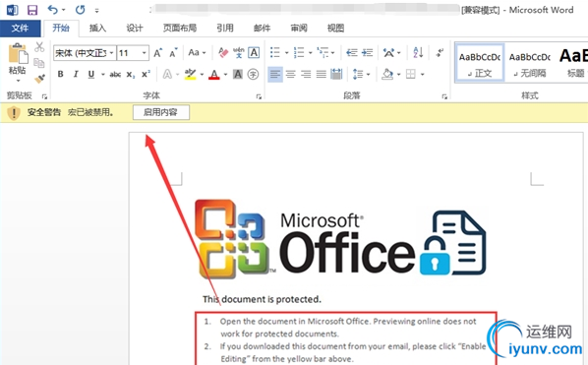Screen dimensions: 588x365
Task: Click the 粘贴 (Paste) clipboard icon
Action: [18, 54]
